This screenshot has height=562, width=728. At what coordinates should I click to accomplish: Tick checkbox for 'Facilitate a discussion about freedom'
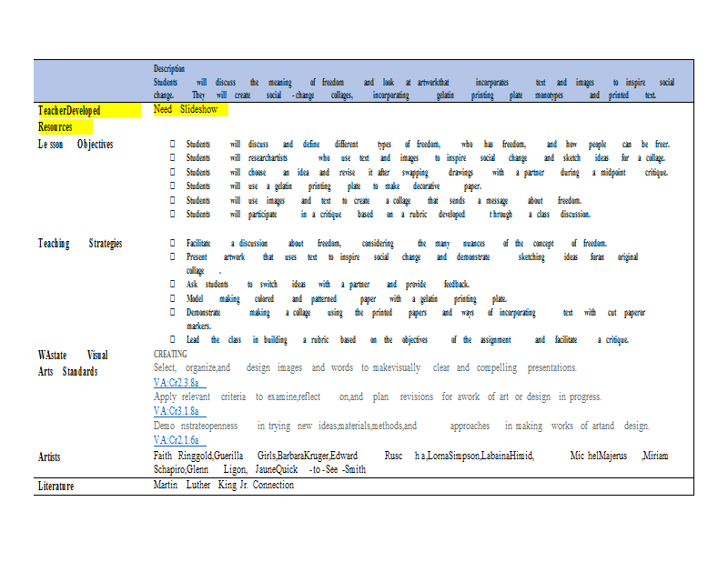172,243
